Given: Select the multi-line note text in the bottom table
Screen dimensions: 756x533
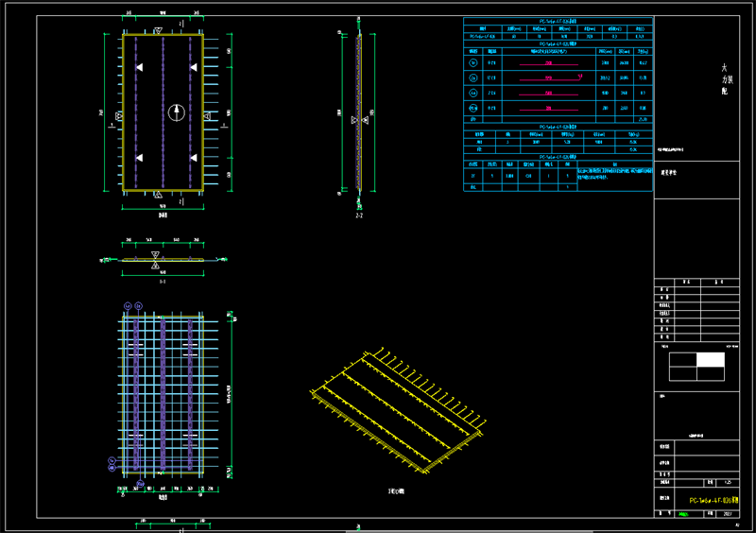Looking at the screenshot, I should click(x=615, y=174).
